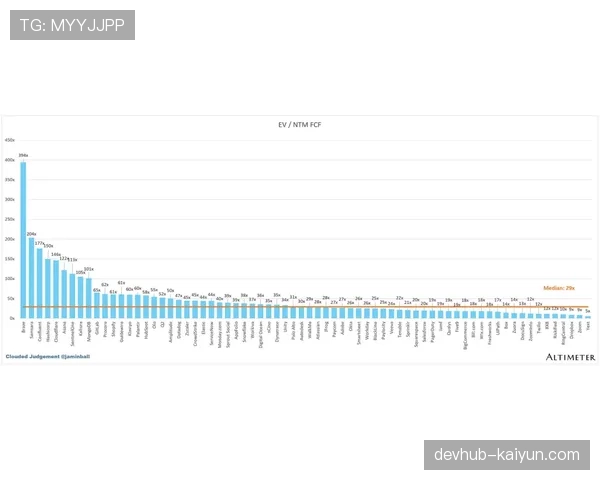The image size is (600, 480).
Task: Click the Cloudflare bar showing 146x
Action: click(x=56, y=289)
